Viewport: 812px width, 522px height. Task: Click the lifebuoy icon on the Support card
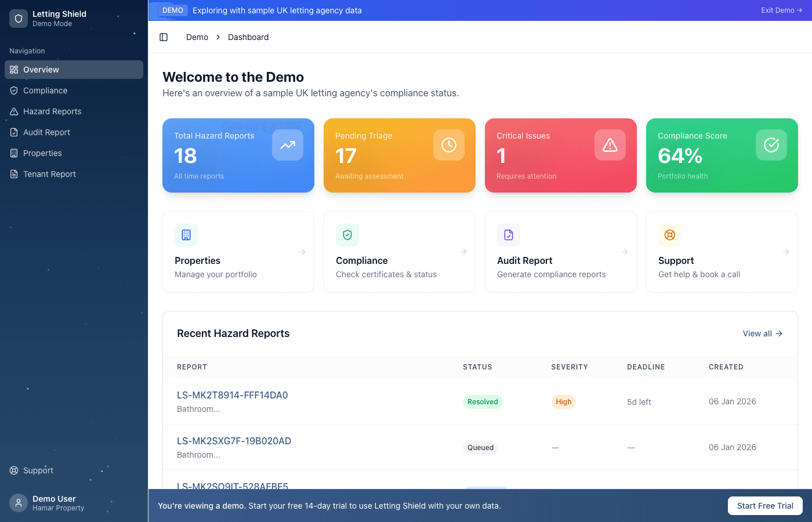pyautogui.click(x=669, y=235)
